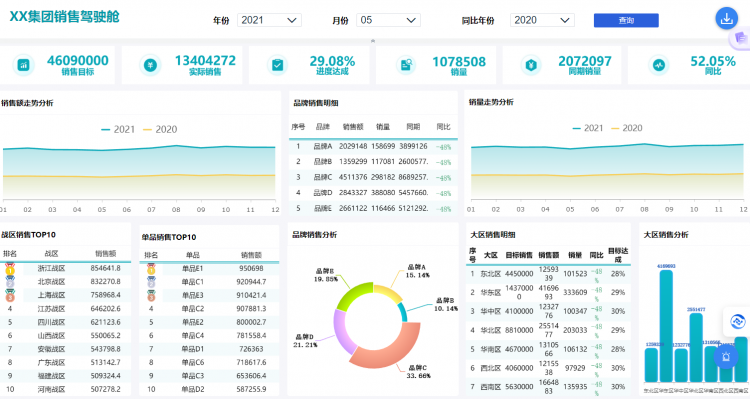This screenshot has width=750, height=399.
Task: Click the 2072097 同期销量 value
Action: [x=585, y=61]
